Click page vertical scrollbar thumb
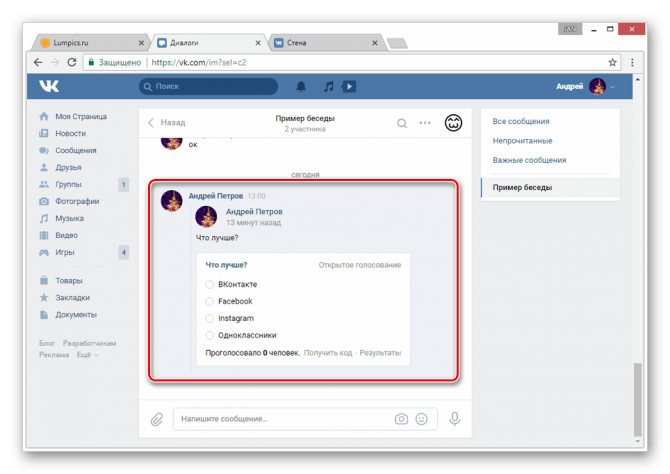 click(x=638, y=400)
